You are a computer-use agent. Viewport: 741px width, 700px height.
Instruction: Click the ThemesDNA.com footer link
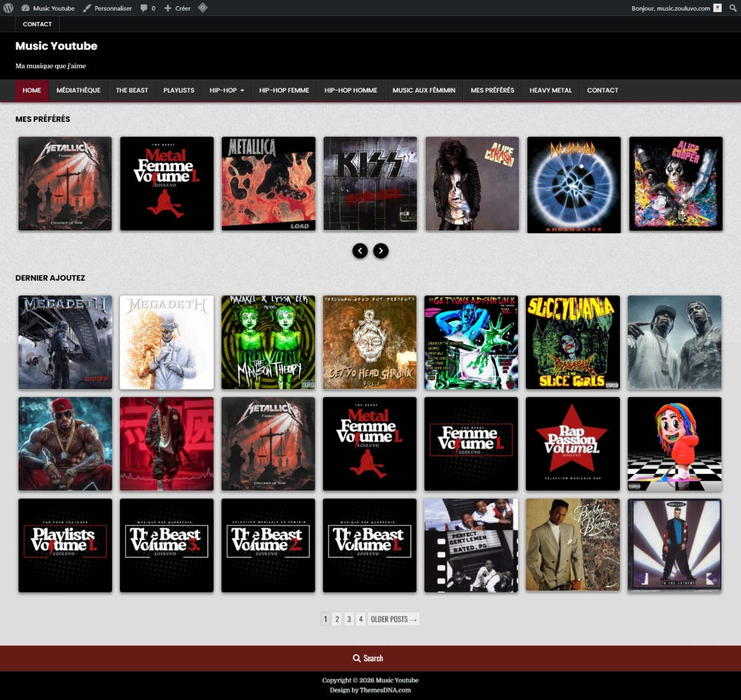point(385,690)
